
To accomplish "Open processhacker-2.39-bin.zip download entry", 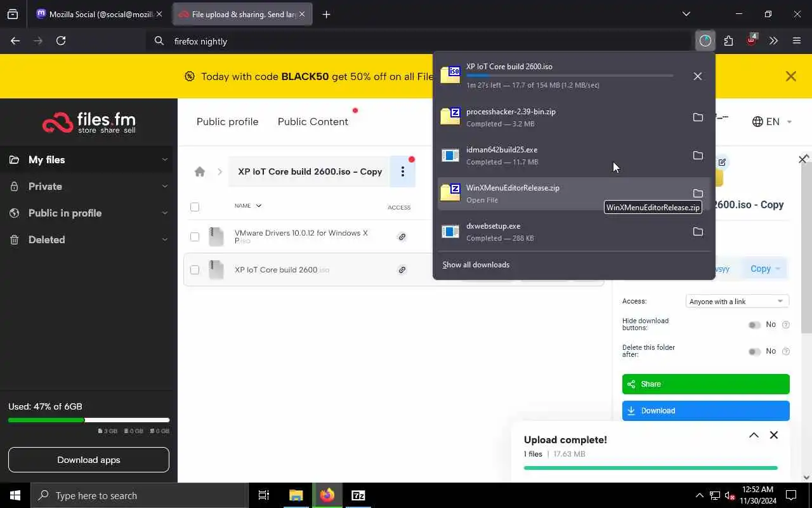I will tap(560, 117).
